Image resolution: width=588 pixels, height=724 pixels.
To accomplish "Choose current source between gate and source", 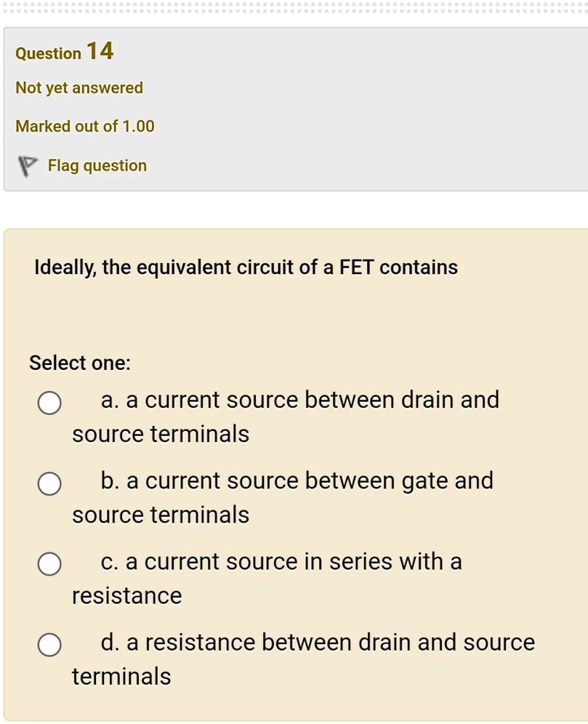I will point(49,483).
